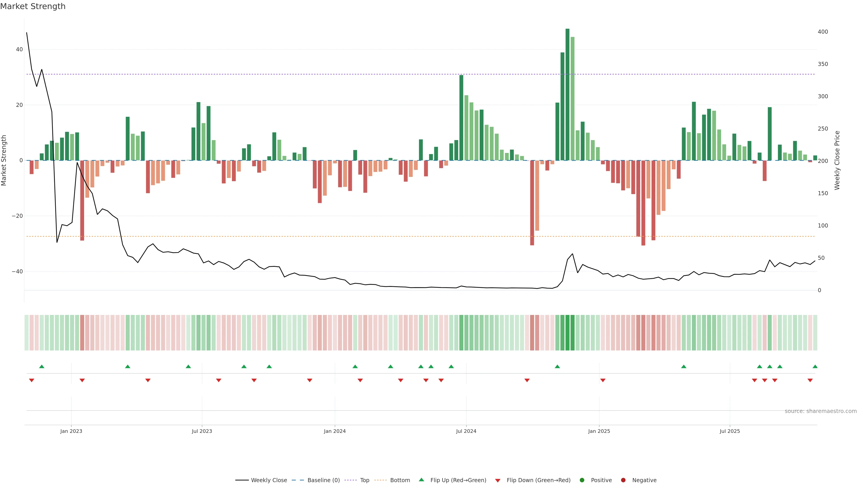Click the leftmost green Flip Up triangle marker
The height and width of the screenshot is (488, 868).
click(42, 366)
